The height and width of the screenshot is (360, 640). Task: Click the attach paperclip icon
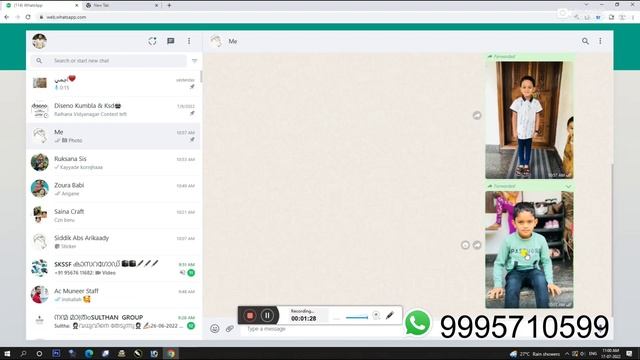click(230, 329)
